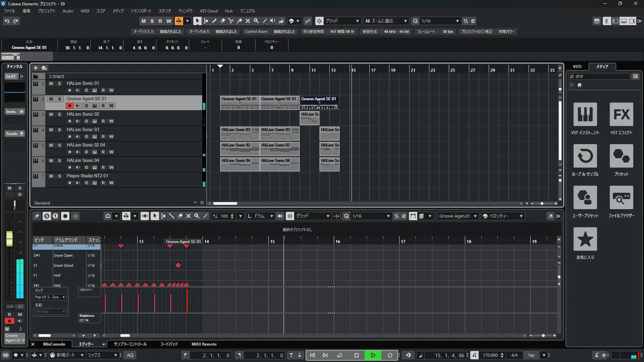Viewport: 644px width, 362px height.
Task: Disable record enable on Groove Agent SE 01
Action: point(69,106)
